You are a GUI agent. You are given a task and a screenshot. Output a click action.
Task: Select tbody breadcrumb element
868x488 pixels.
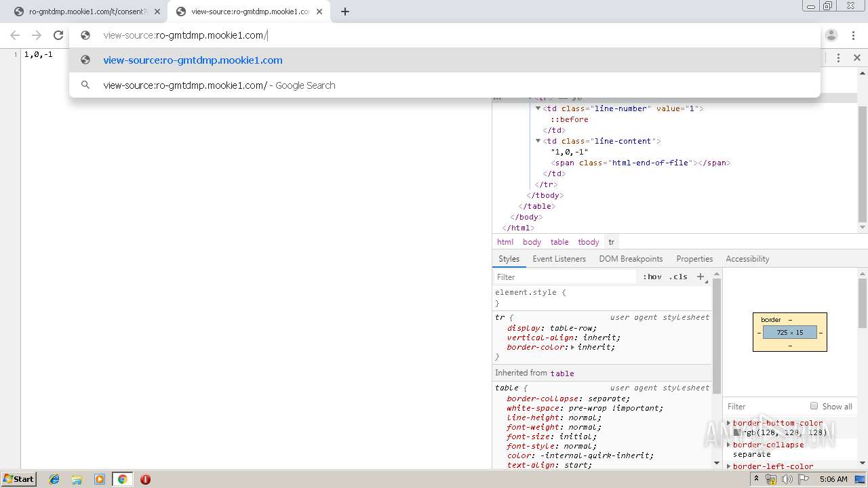click(589, 242)
